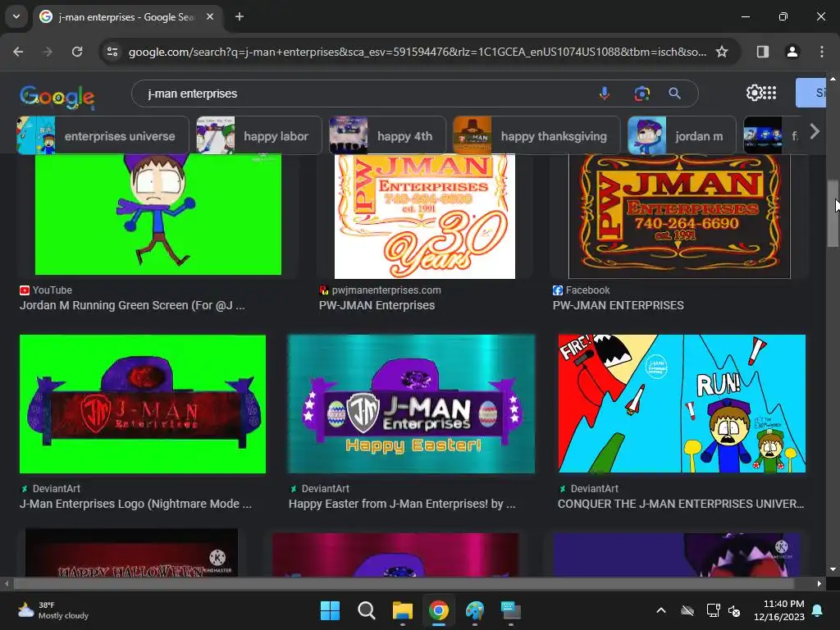The image size is (840, 630).
Task: Select the happy thanksgiving chip
Action: point(536,135)
